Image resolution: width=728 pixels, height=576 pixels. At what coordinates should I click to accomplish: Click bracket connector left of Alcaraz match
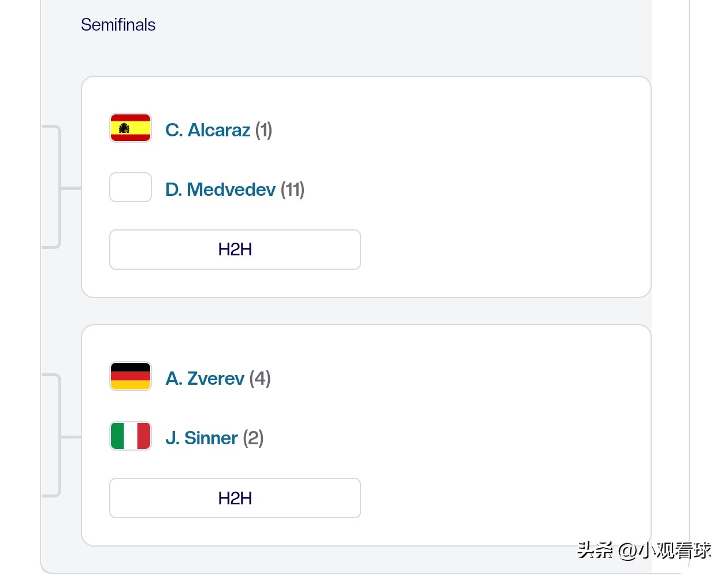(60, 188)
